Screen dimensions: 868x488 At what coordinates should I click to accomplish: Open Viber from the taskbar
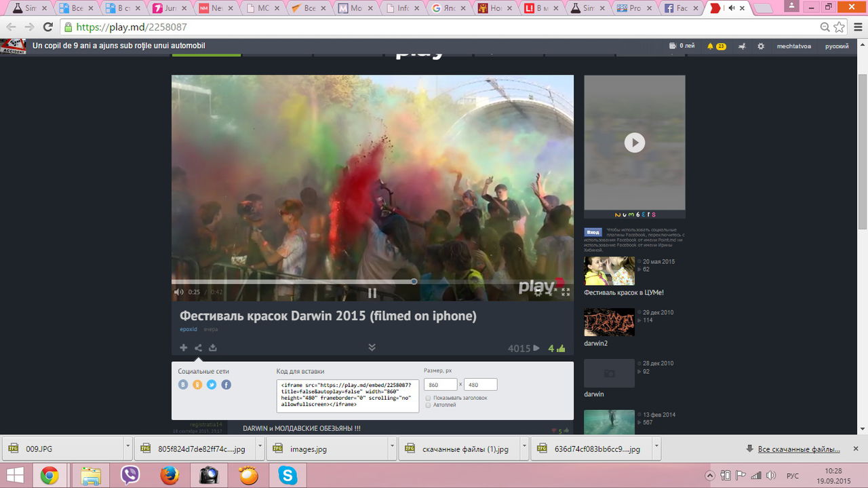tap(129, 475)
